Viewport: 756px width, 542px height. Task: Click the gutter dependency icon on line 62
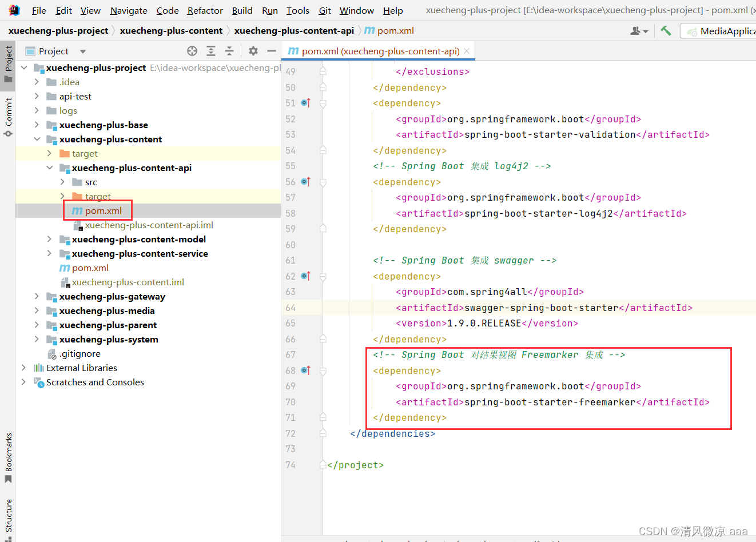tap(305, 276)
